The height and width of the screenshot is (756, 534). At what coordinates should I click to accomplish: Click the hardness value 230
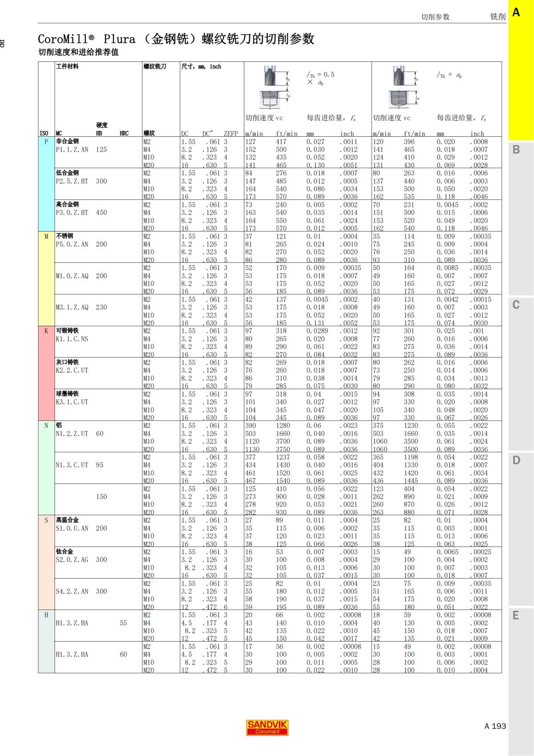click(x=101, y=307)
